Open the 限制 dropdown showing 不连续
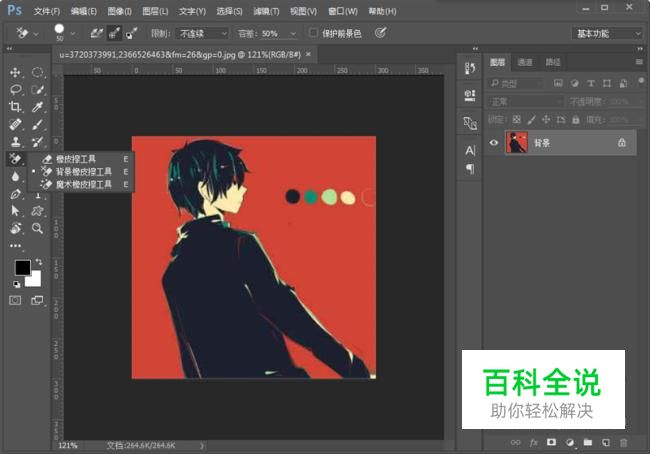Image resolution: width=650 pixels, height=454 pixels. (203, 34)
